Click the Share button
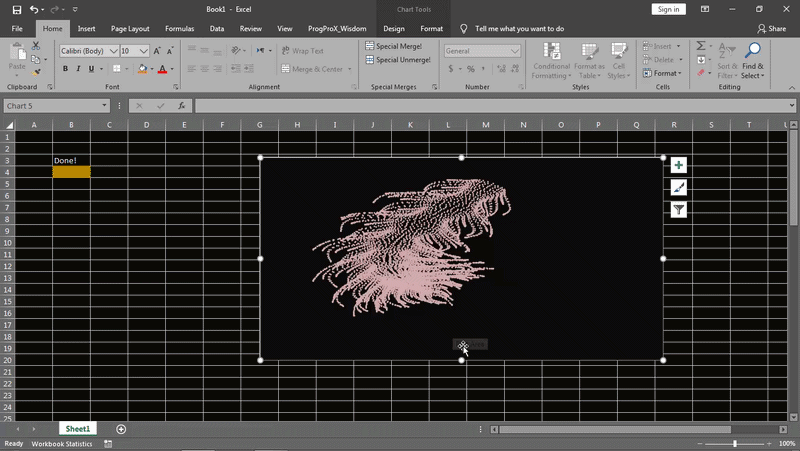800x451 pixels. coord(771,29)
